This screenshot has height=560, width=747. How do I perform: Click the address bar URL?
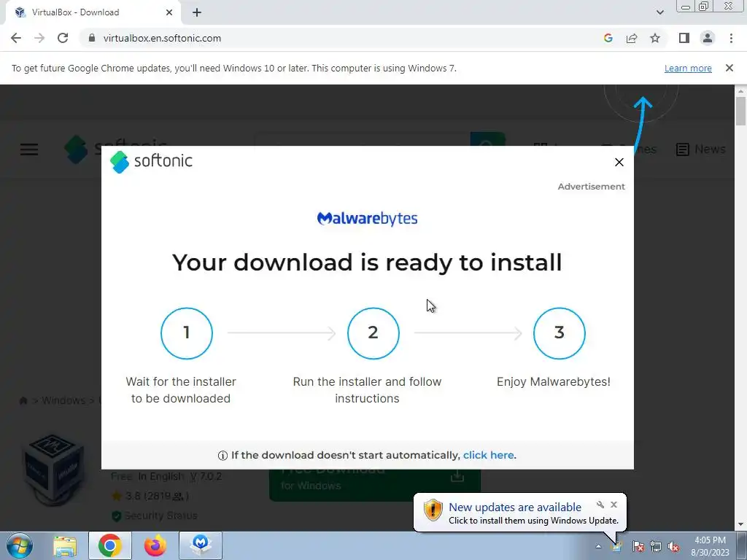tap(162, 38)
